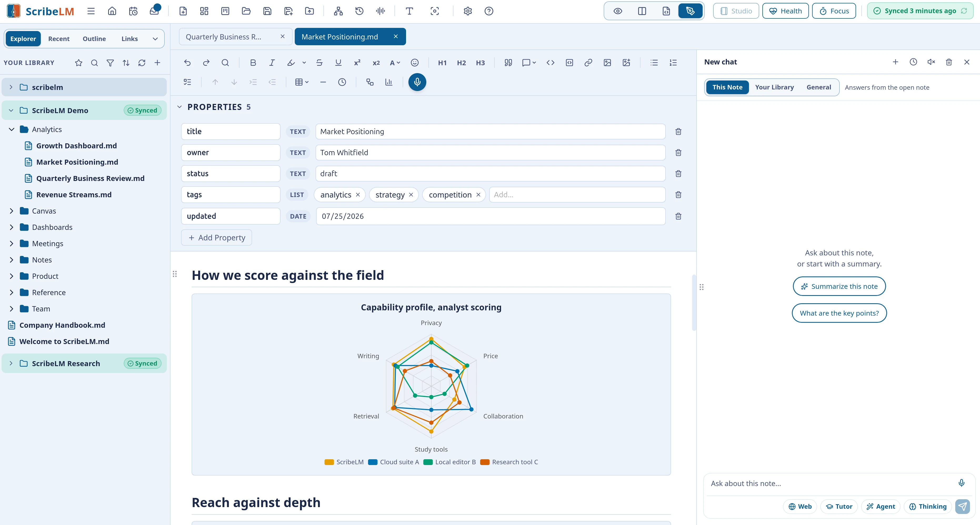Switch to edit pen mode

pos(691,11)
